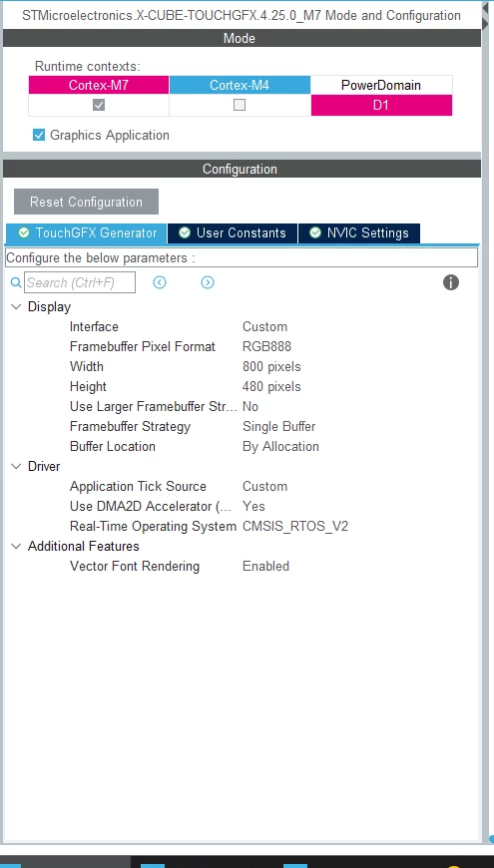Image resolution: width=494 pixels, height=868 pixels.
Task: Select the Framebuffer Strategy label
Action: tap(130, 426)
